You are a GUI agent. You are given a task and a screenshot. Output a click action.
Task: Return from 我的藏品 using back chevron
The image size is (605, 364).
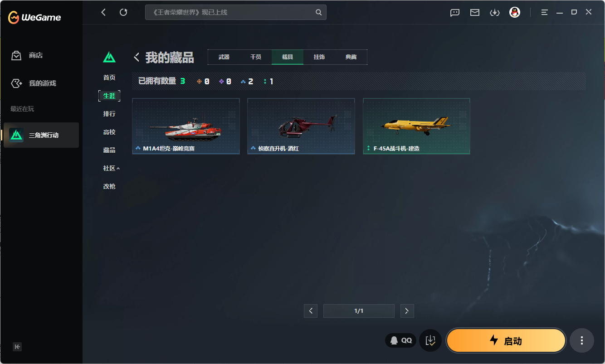[x=137, y=57]
